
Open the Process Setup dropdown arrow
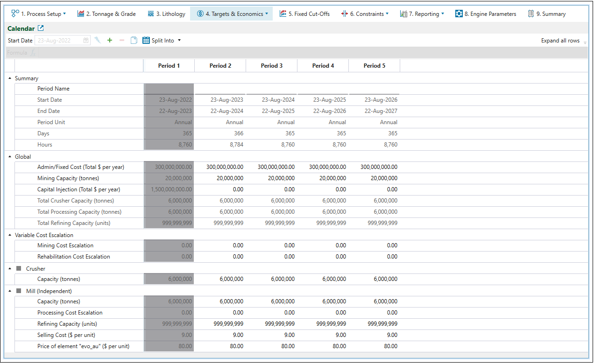point(64,14)
